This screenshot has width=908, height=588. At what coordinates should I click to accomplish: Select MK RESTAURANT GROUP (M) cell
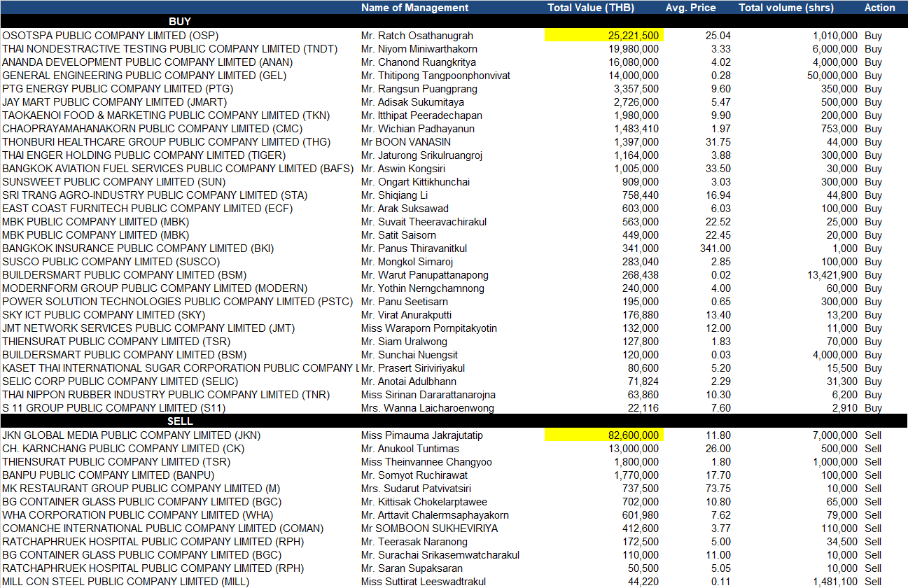pos(141,489)
